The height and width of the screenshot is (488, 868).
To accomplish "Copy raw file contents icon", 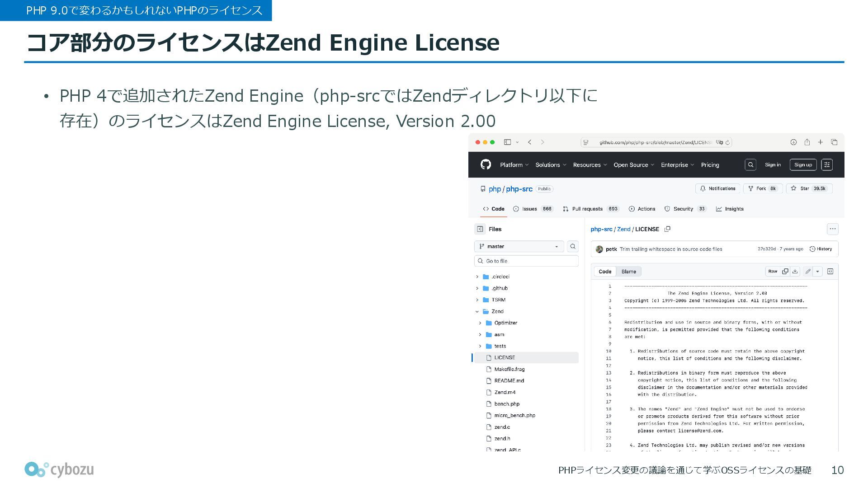I will pos(785,272).
